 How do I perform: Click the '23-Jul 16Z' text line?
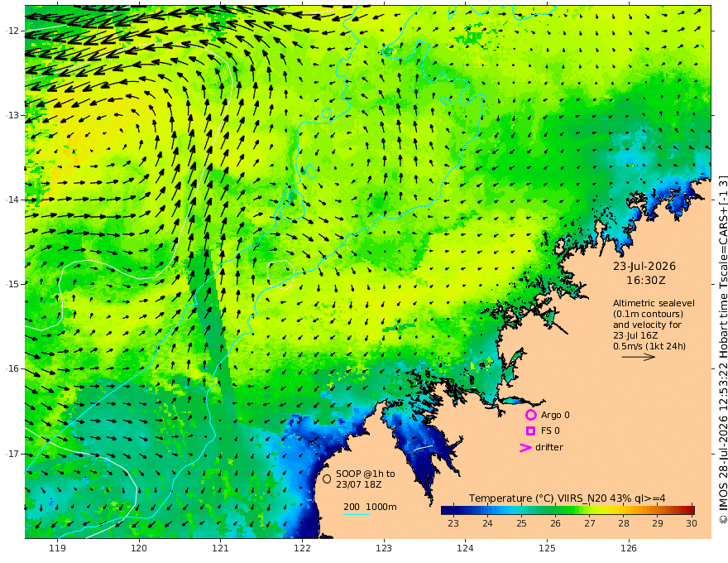[635, 335]
